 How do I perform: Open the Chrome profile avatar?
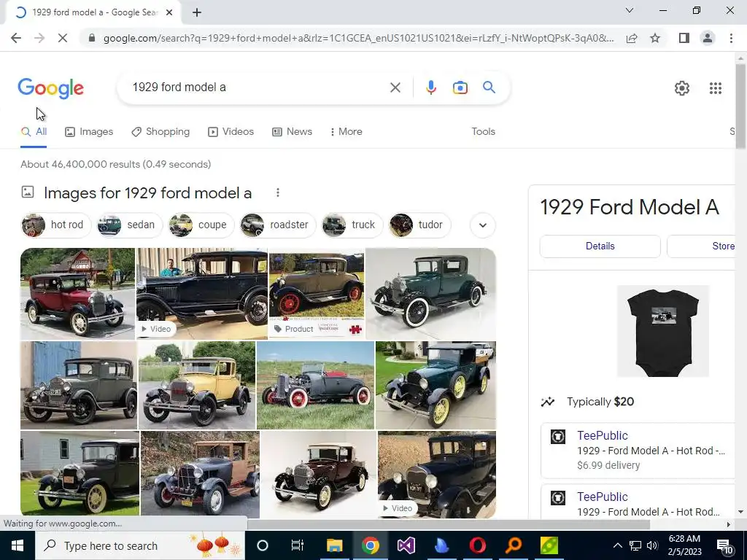click(708, 38)
